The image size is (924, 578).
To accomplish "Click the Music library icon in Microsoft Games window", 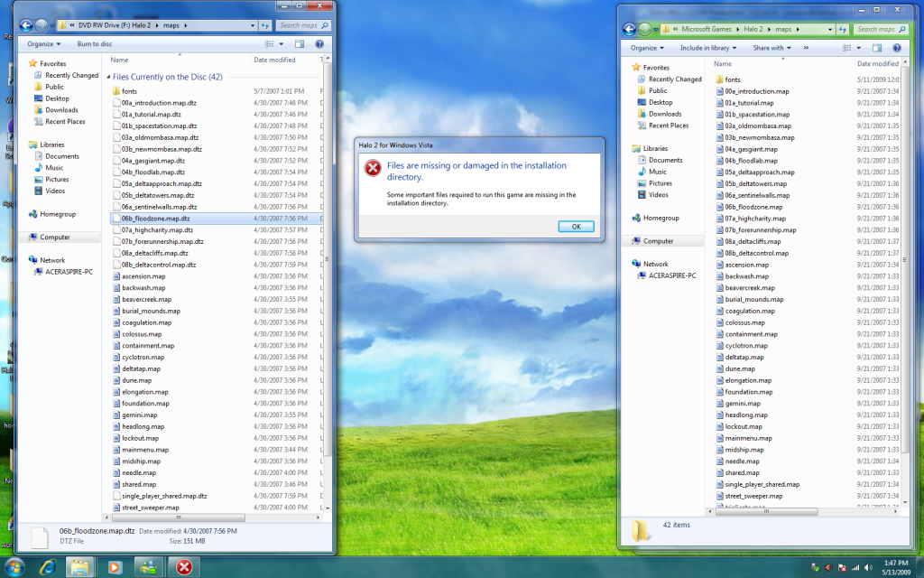I will point(642,172).
